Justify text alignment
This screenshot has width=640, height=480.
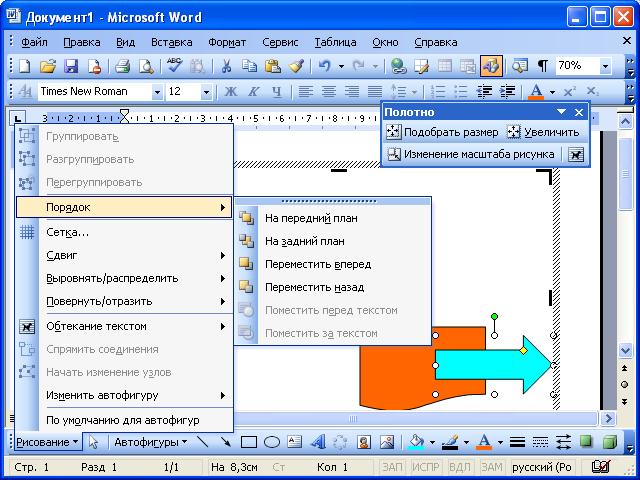click(x=375, y=91)
